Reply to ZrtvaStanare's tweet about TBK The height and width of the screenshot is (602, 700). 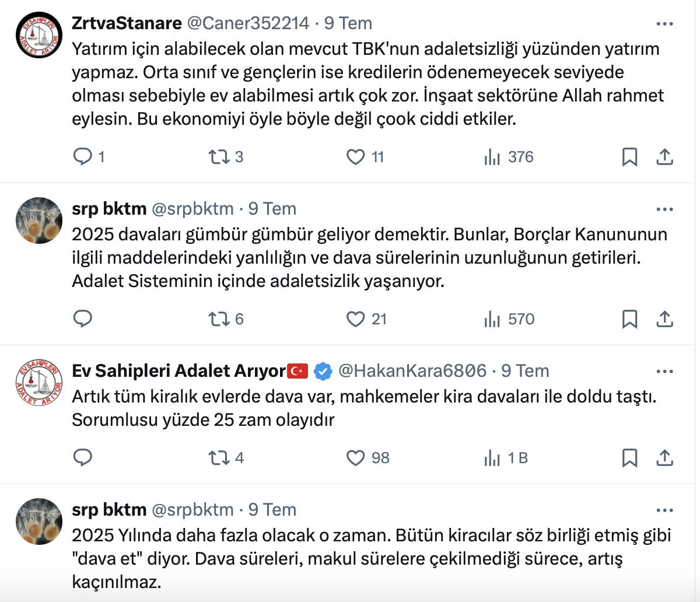point(83,156)
